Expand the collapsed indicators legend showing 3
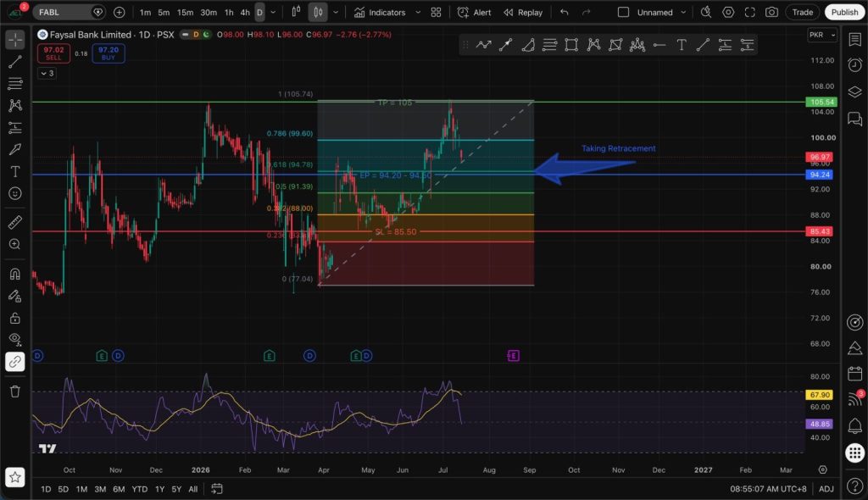 pos(47,73)
